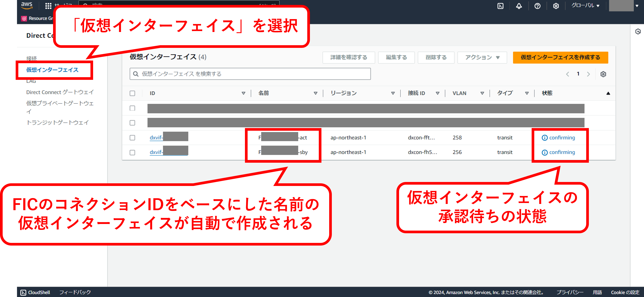Click confirming status text in sby row

(x=562, y=152)
